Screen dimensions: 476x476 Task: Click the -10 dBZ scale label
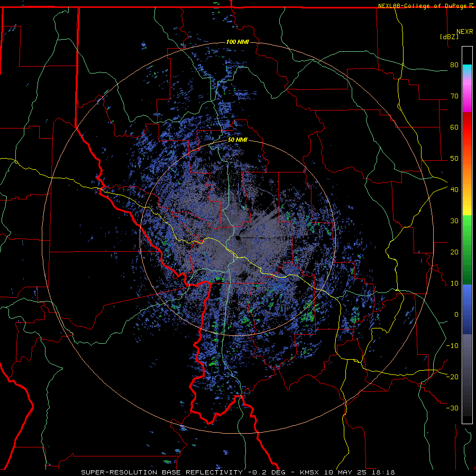[452, 346]
